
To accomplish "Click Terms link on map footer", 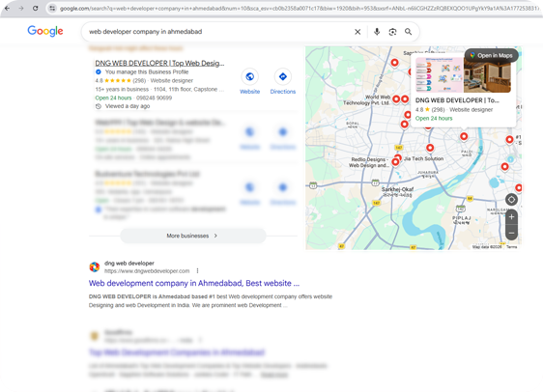I will tap(511, 246).
